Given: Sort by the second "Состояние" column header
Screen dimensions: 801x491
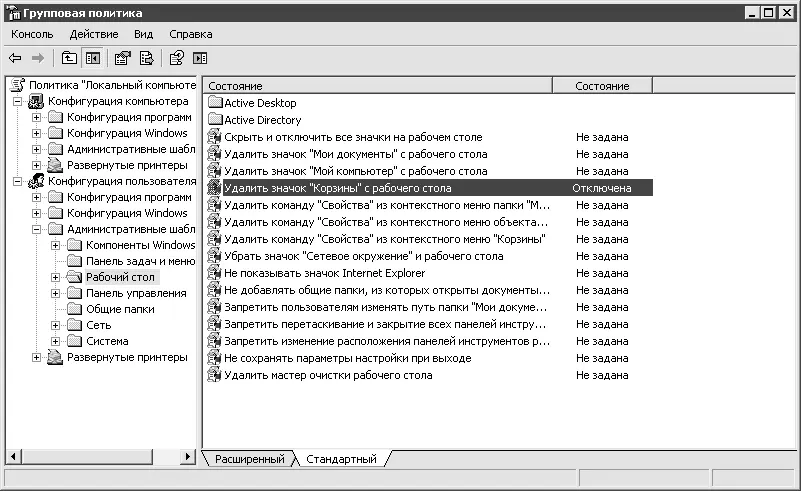Looking at the screenshot, I should (x=602, y=87).
